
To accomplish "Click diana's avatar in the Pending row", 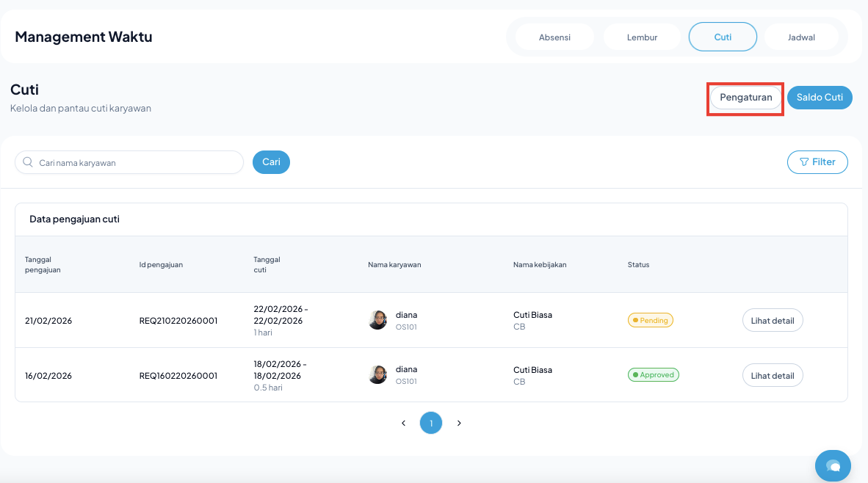I will pos(377,320).
